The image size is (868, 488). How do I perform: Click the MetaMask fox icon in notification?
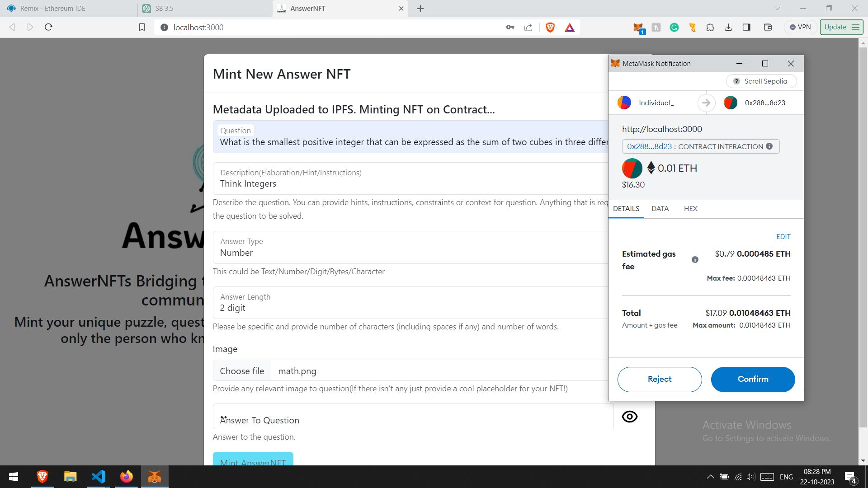click(616, 63)
